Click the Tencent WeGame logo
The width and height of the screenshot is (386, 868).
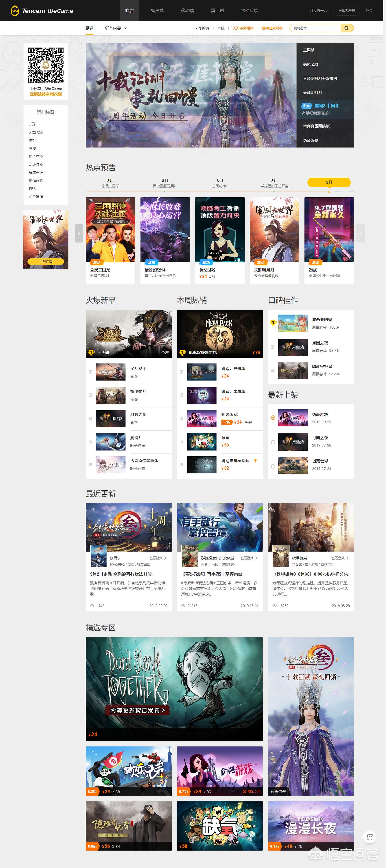pyautogui.click(x=42, y=11)
